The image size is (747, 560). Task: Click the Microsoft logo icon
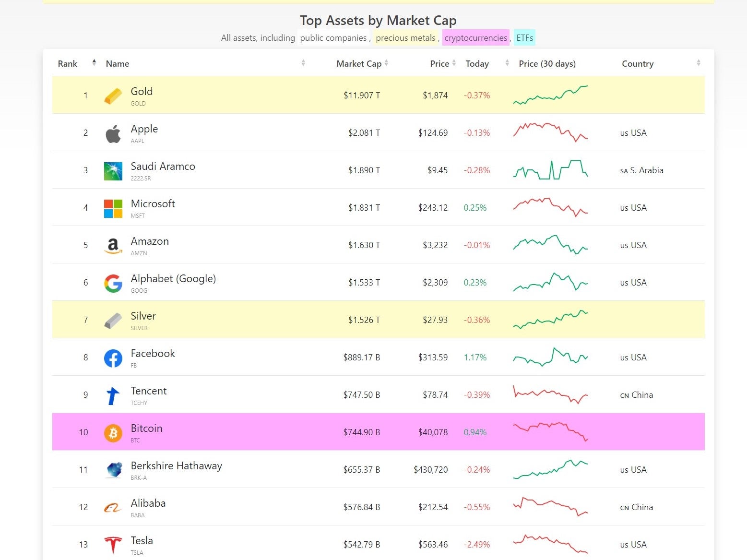[x=113, y=208]
